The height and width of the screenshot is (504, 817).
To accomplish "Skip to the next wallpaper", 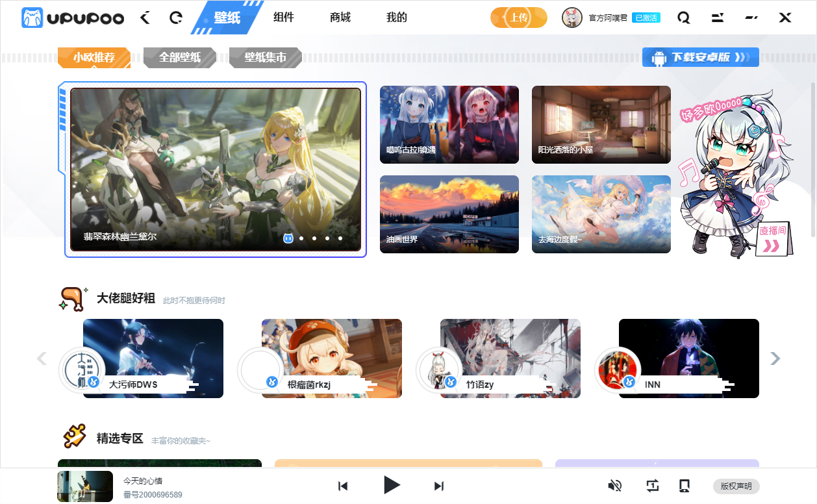I will point(439,486).
